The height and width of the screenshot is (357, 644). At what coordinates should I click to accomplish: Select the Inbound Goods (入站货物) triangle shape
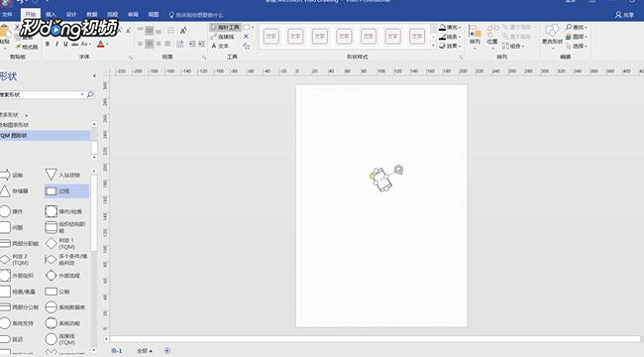coord(62,175)
